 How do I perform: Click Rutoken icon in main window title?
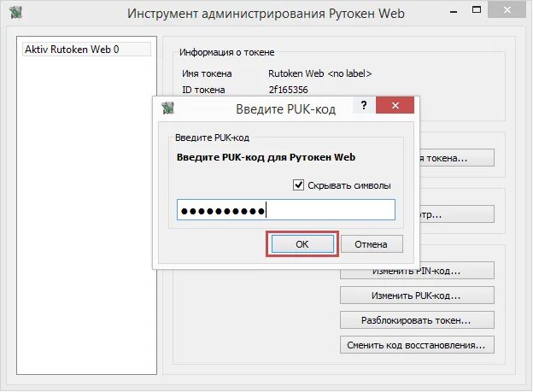pyautogui.click(x=15, y=13)
